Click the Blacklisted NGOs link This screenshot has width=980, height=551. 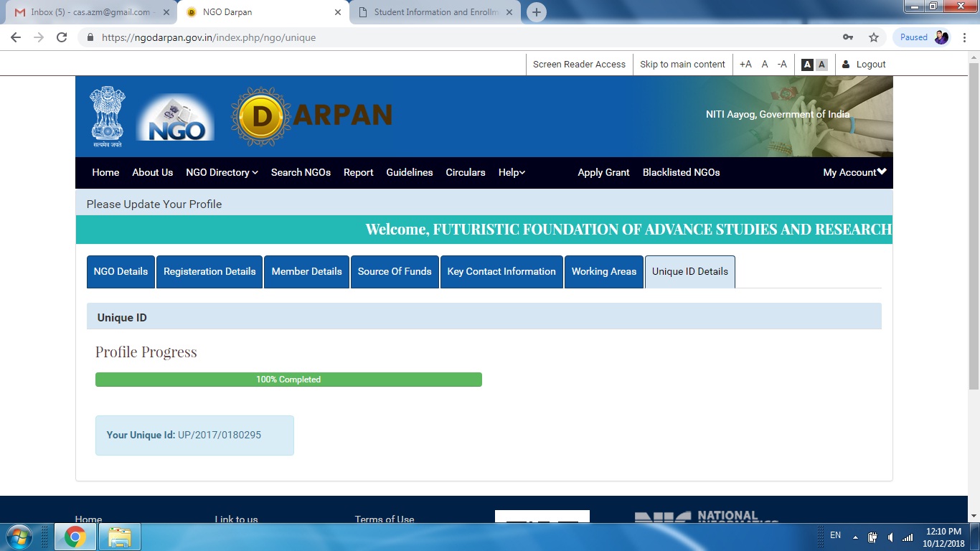pyautogui.click(x=681, y=172)
